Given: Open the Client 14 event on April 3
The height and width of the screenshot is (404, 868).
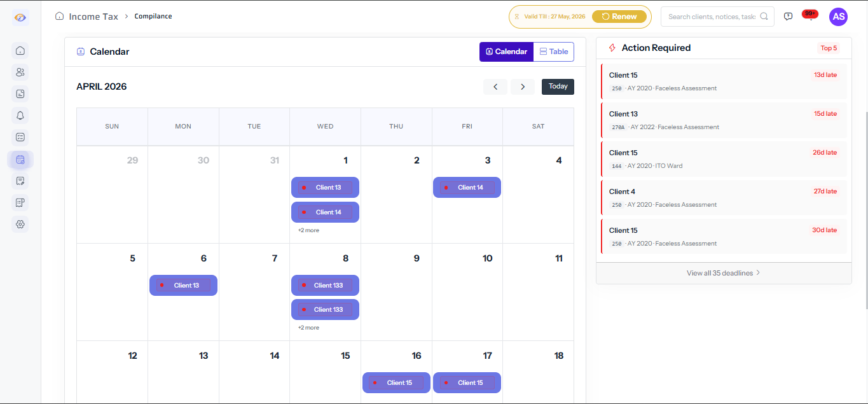Looking at the screenshot, I should 467,187.
